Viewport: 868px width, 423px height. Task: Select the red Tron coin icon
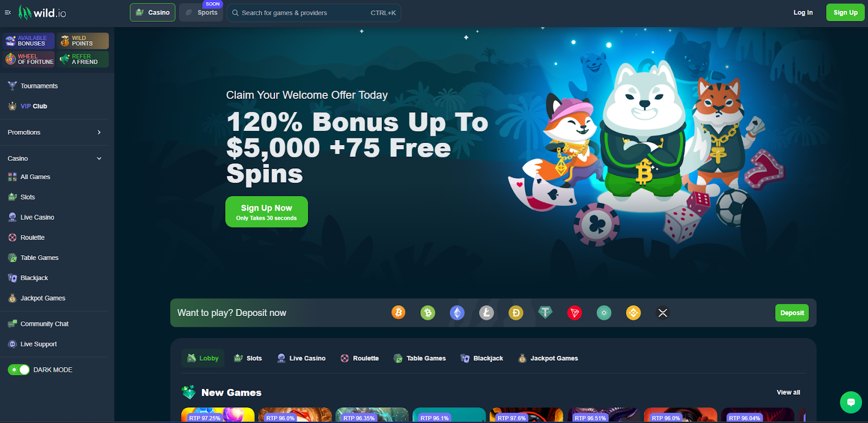click(x=575, y=313)
